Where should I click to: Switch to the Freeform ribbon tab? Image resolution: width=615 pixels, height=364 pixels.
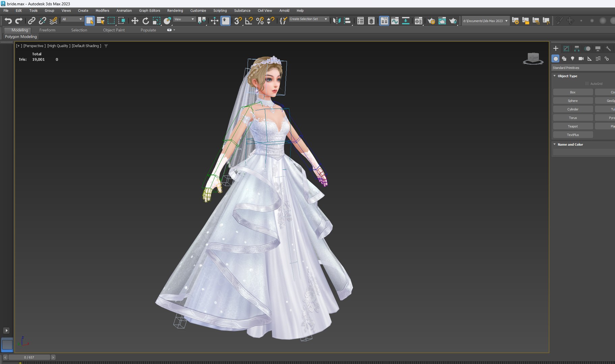pyautogui.click(x=47, y=30)
